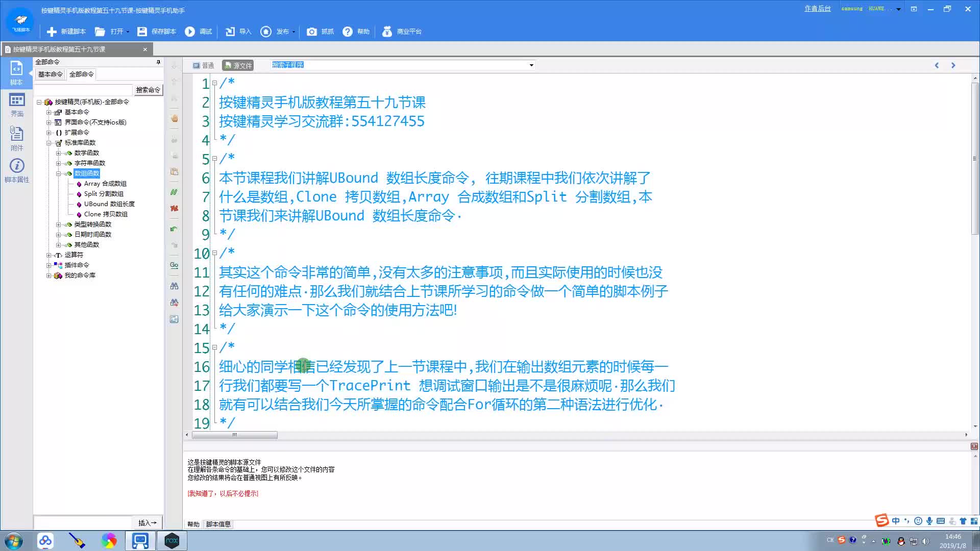This screenshot has width=980, height=551.
Task: Start debugging with 调试 button
Action: [x=199, y=32]
